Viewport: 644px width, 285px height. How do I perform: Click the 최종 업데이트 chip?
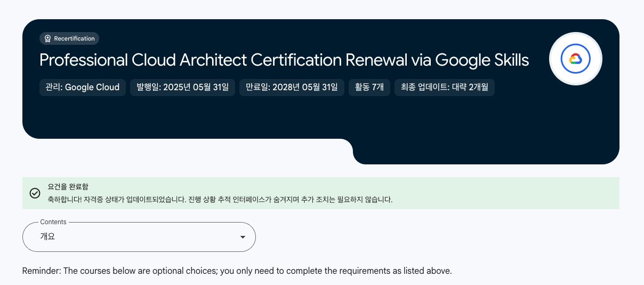(x=445, y=88)
